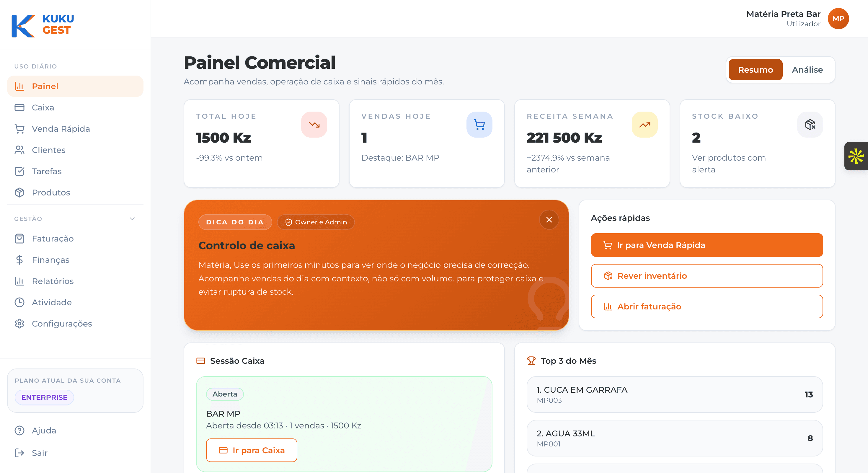
Task: Open the Abrir faturação quick action
Action: 707,306
